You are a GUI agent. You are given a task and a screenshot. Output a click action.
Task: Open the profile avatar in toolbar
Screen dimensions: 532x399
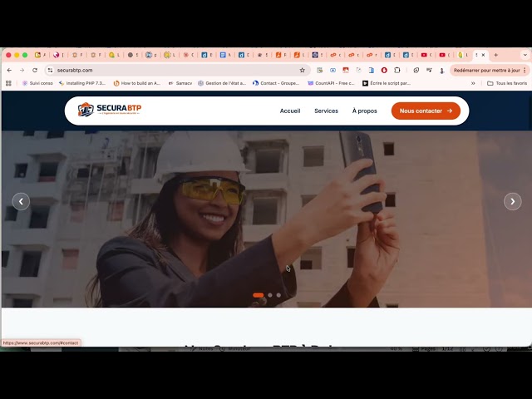pos(441,70)
